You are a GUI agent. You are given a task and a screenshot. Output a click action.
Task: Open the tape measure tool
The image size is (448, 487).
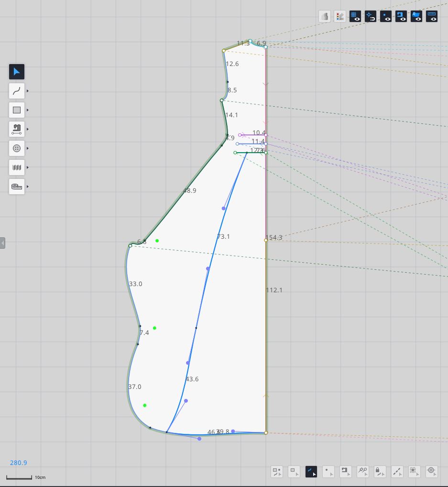pos(17,187)
